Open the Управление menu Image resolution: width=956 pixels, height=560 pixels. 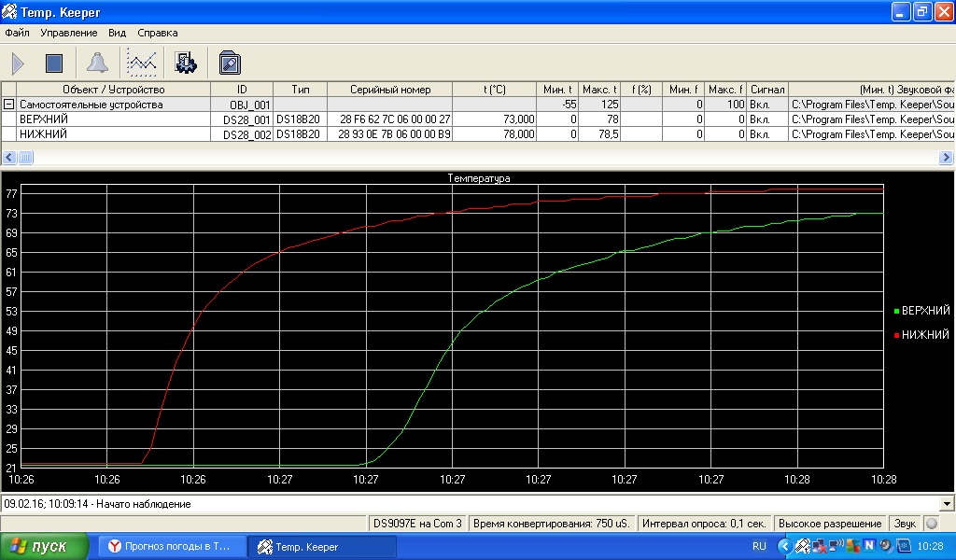coord(69,33)
